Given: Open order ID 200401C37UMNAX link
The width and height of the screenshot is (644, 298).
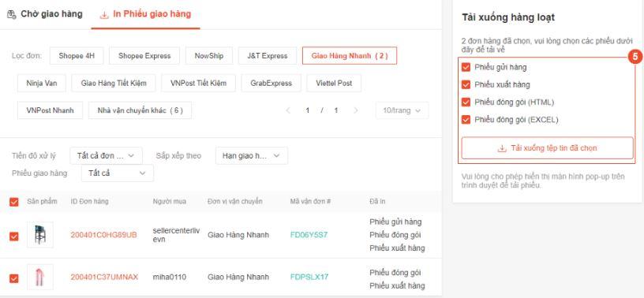Looking at the screenshot, I should coord(104,277).
